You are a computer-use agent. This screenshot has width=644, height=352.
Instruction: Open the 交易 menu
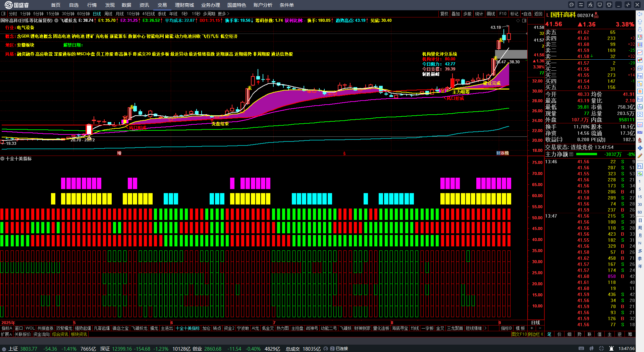tap(162, 5)
